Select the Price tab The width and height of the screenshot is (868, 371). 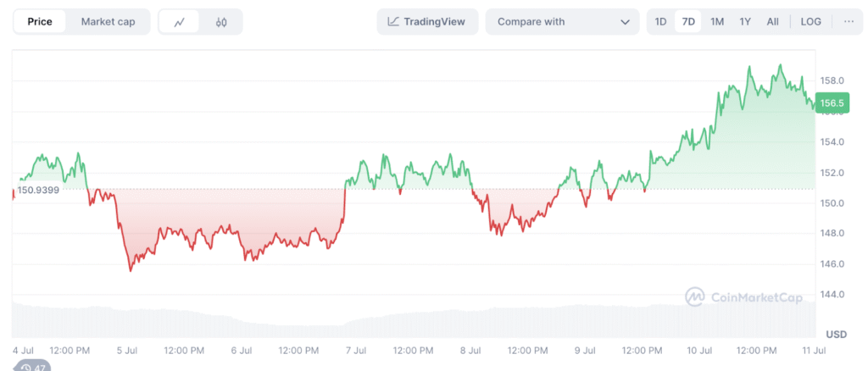click(x=40, y=22)
